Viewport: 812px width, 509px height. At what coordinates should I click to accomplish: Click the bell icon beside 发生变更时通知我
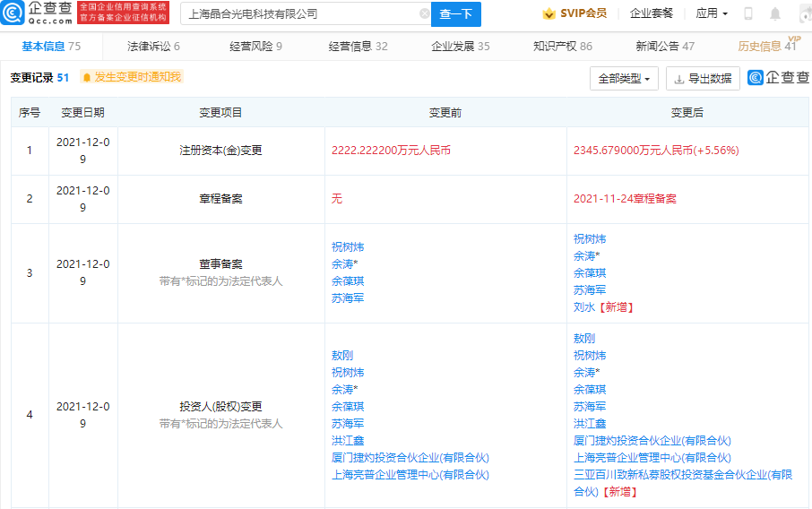coord(87,78)
